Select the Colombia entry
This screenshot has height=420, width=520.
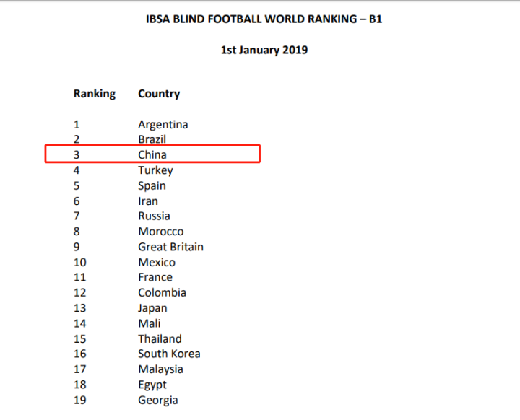click(162, 292)
